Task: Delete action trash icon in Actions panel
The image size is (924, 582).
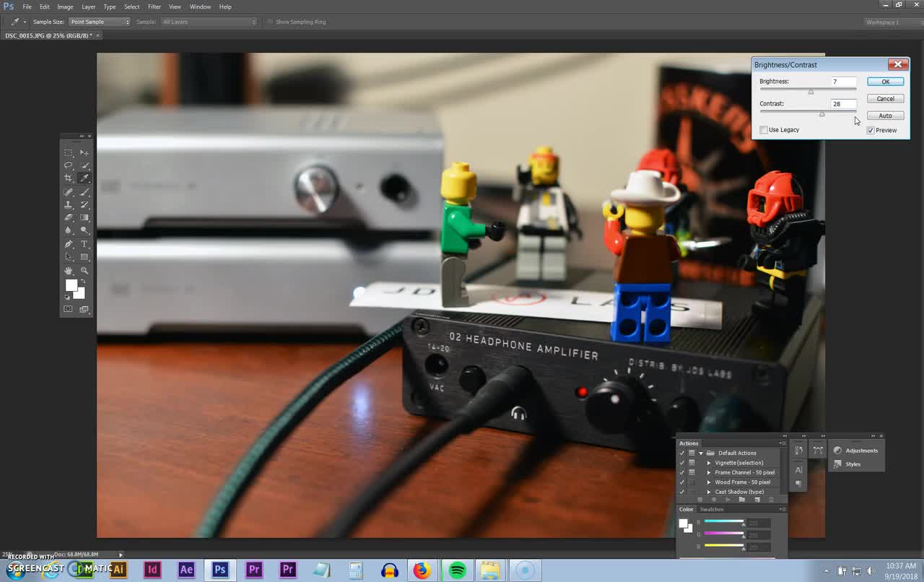Action: pyautogui.click(x=771, y=500)
